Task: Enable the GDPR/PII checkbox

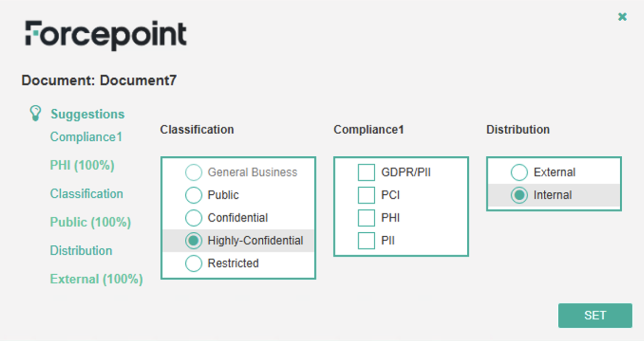Action: pos(366,173)
